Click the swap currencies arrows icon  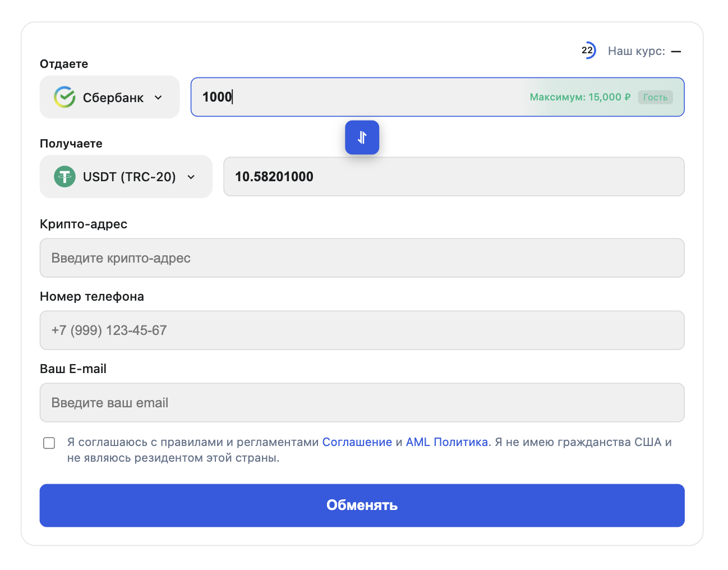(362, 137)
